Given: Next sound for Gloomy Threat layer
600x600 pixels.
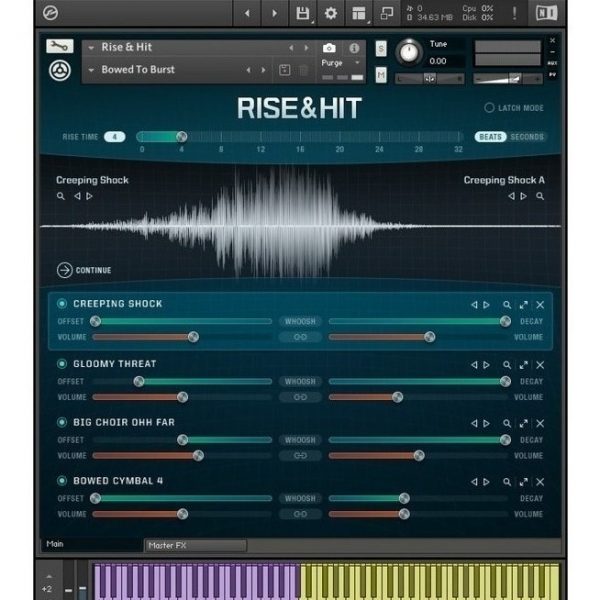Looking at the screenshot, I should (x=486, y=365).
